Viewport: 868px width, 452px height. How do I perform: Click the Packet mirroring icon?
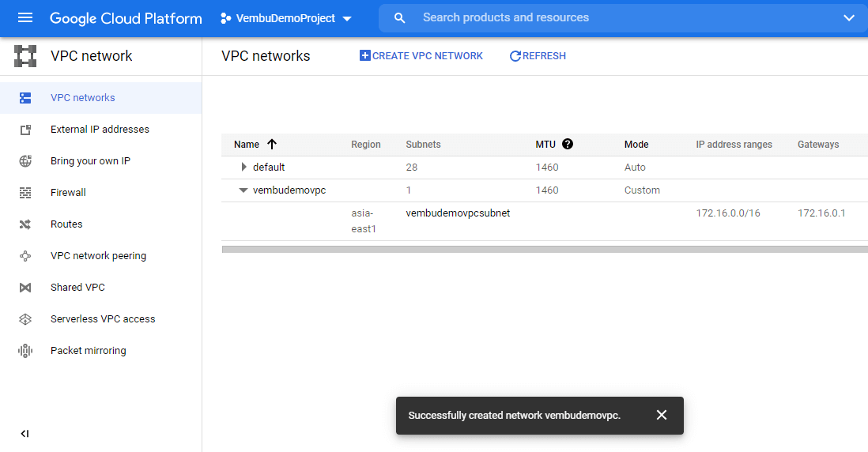(x=25, y=351)
